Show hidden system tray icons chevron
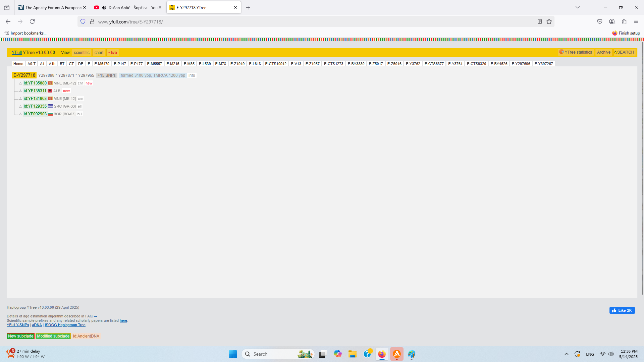644x362 pixels. coord(567,354)
